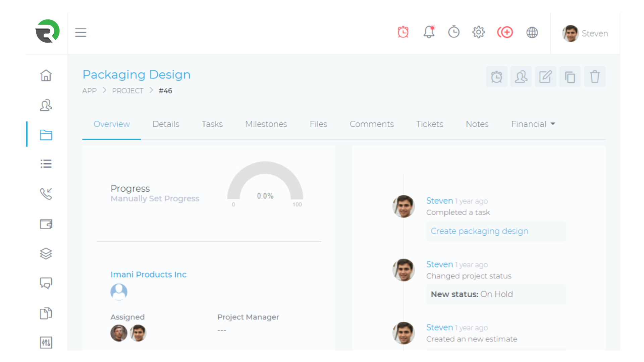Image resolution: width=644 pixels, height=362 pixels.
Task: Click the clone project copy icon
Action: [x=570, y=77]
